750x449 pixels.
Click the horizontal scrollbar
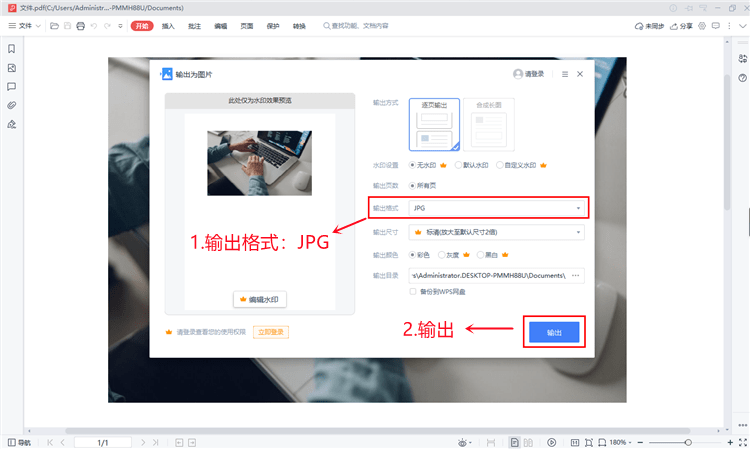(x=377, y=431)
